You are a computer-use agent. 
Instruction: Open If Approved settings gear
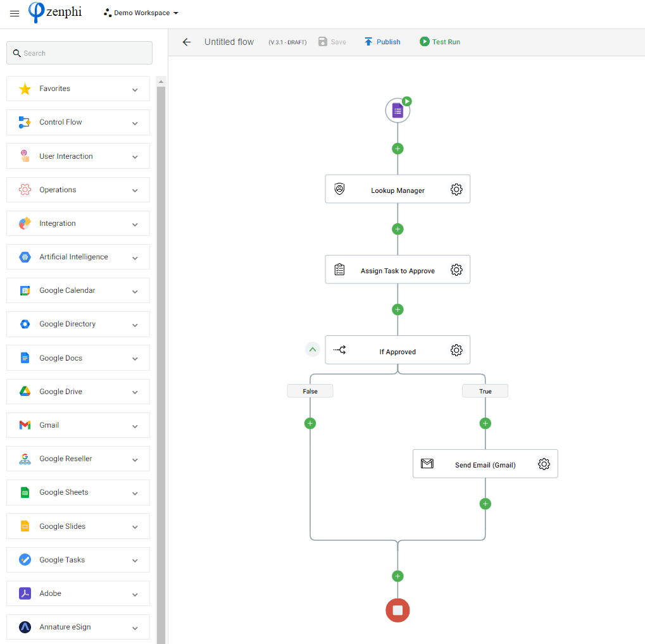pos(456,350)
